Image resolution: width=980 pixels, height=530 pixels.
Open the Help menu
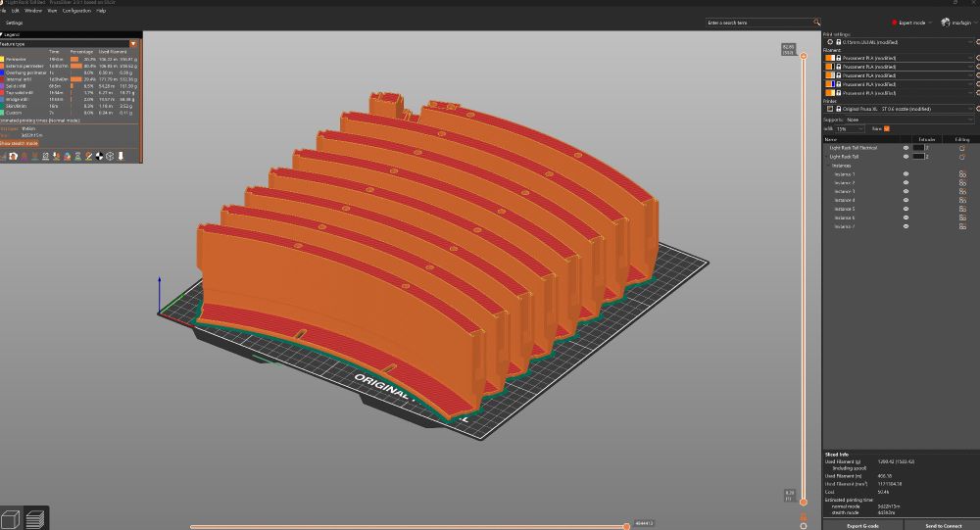click(x=101, y=11)
